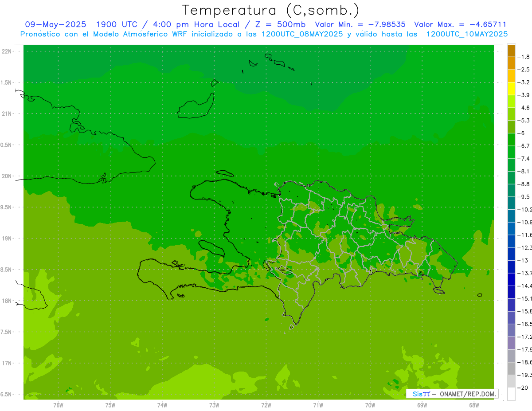Click the title 'Temperatura (C,somb.)'
The image size is (532, 411).
(x=271, y=10)
